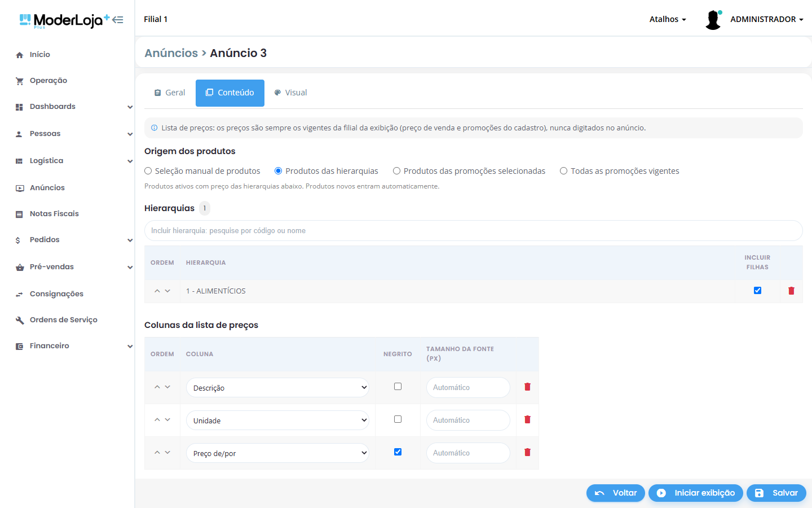The height and width of the screenshot is (508, 812).
Task: Open the Unidade column dropdown
Action: pos(277,421)
